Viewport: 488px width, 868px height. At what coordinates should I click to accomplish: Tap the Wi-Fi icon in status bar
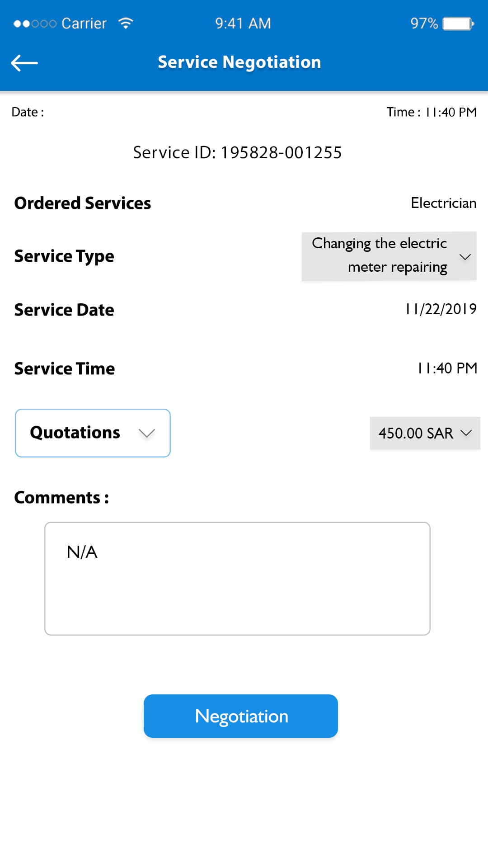point(126,23)
